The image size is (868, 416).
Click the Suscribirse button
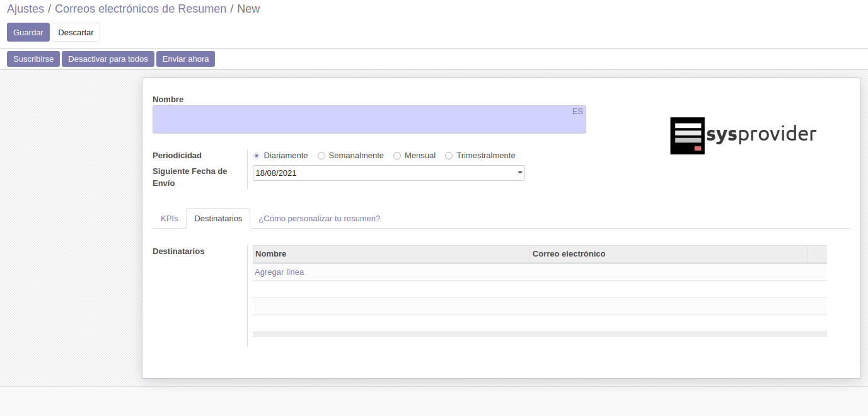coord(33,59)
